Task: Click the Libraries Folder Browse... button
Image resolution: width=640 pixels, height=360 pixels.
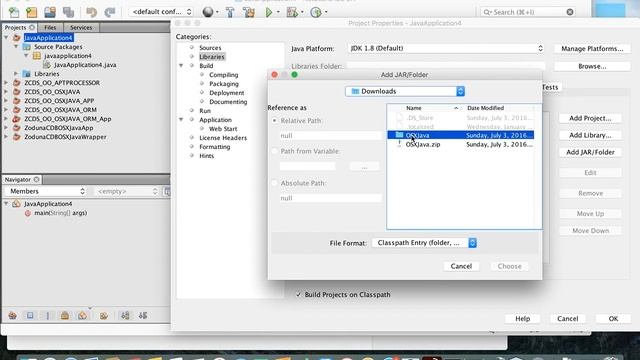Action: tap(592, 66)
